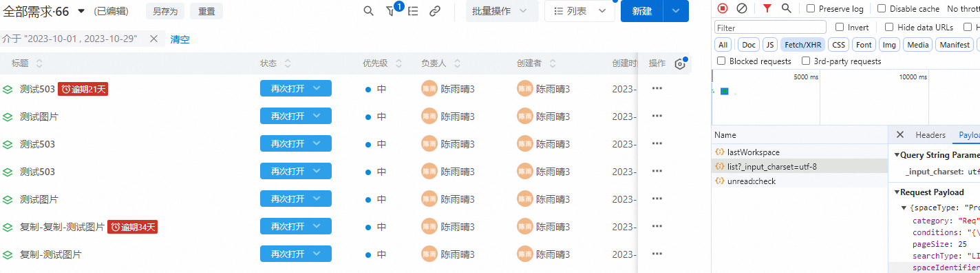Open the search magnifier in requirements toolbar
Viewport: 980px width, 273px height.
[368, 11]
